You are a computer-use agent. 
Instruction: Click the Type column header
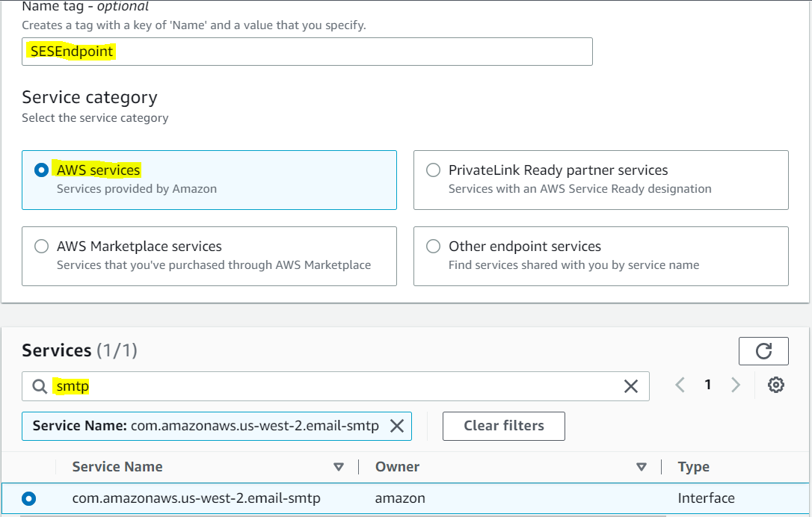pyautogui.click(x=693, y=467)
